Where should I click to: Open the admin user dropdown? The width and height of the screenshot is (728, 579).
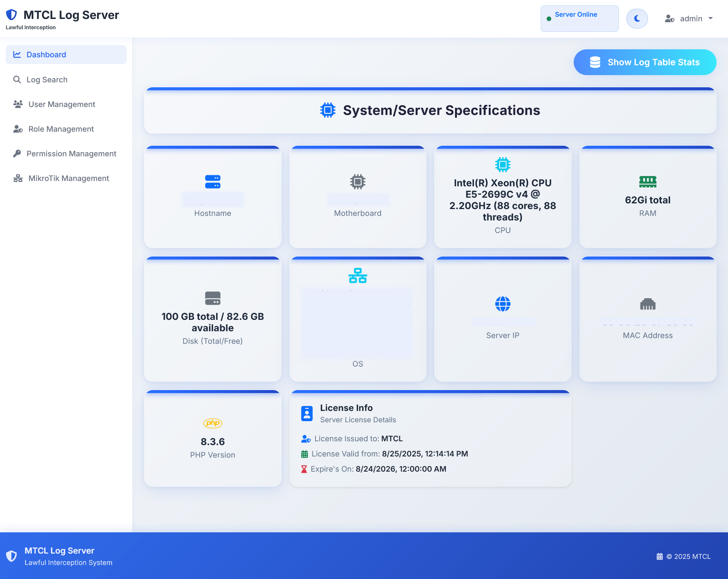tap(689, 19)
